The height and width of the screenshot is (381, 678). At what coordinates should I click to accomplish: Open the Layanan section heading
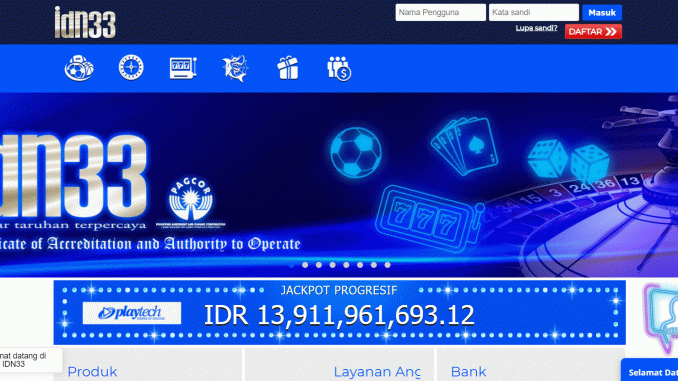click(377, 372)
